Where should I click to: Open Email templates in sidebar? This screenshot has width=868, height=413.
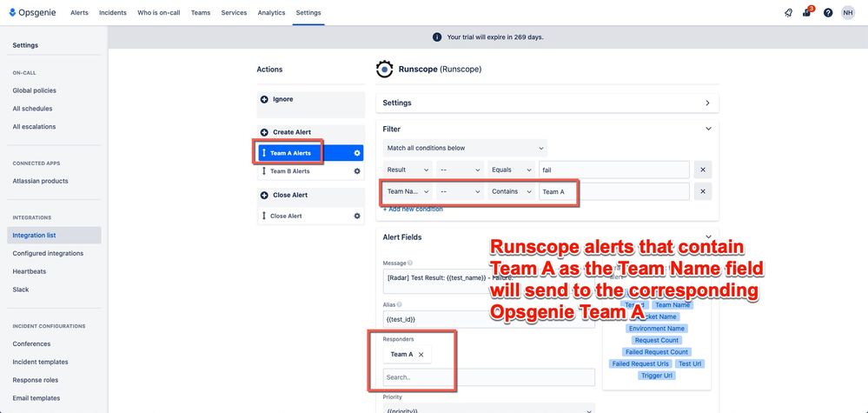[36, 398]
